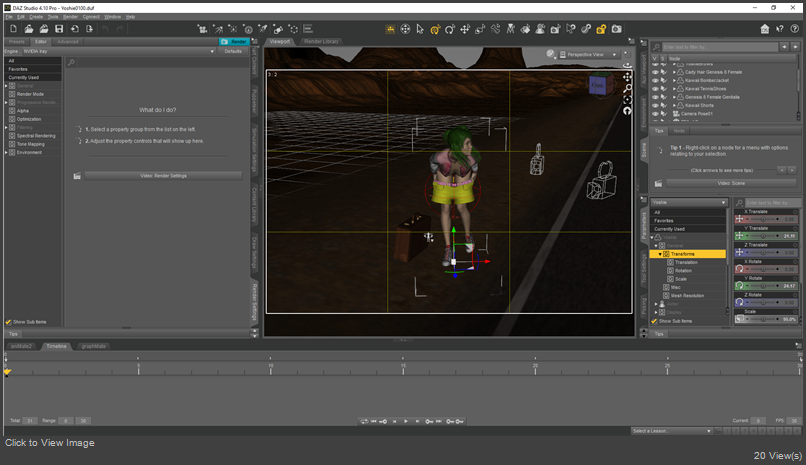Toggle the timeline loop playback button
Image resolution: width=806 pixels, height=465 pixels.
pyautogui.click(x=364, y=421)
